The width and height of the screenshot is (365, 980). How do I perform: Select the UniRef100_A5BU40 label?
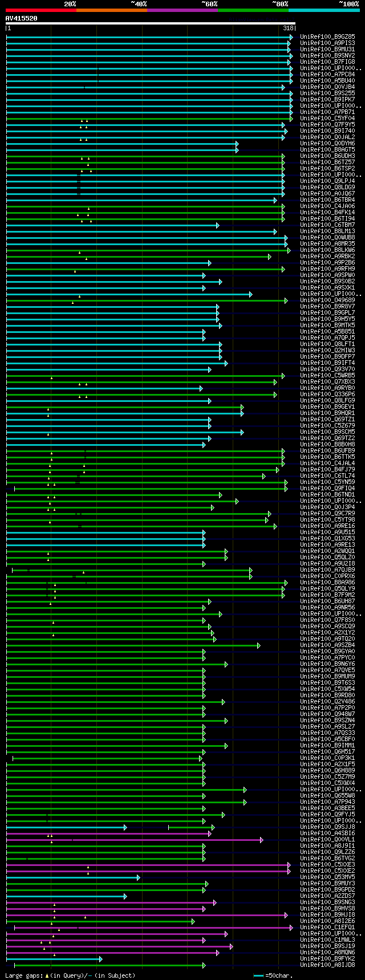327,80
